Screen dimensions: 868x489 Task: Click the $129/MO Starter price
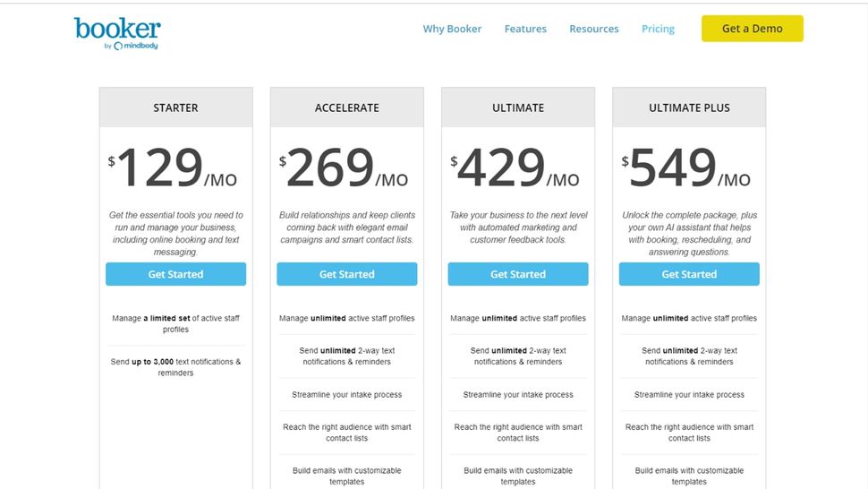coord(174,168)
